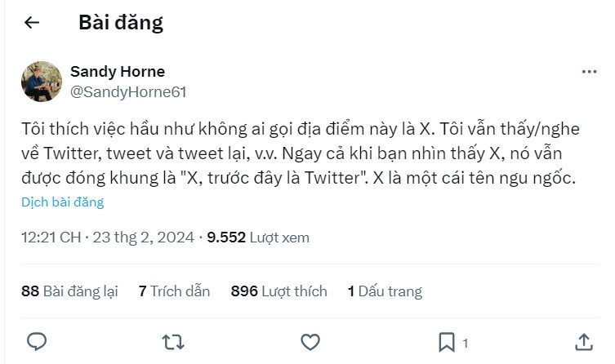The image size is (615, 364).
Task: Click Dịch bài đăng translate link
Action: tap(63, 202)
